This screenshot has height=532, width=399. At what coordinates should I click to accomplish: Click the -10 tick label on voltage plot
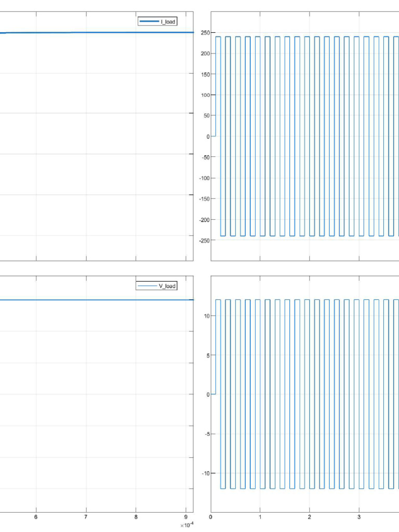pos(206,473)
